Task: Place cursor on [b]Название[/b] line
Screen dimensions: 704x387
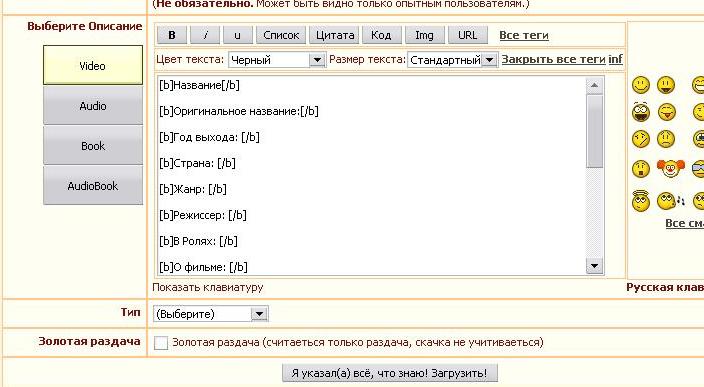Action: pos(199,85)
